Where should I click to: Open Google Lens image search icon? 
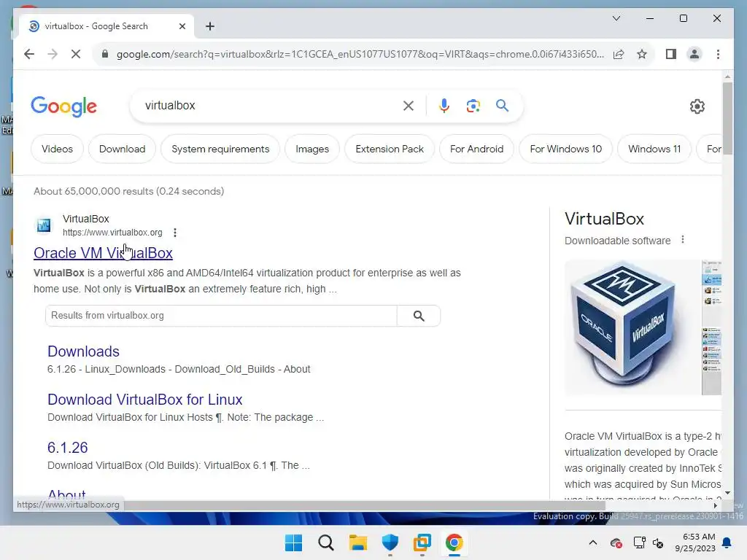click(473, 106)
